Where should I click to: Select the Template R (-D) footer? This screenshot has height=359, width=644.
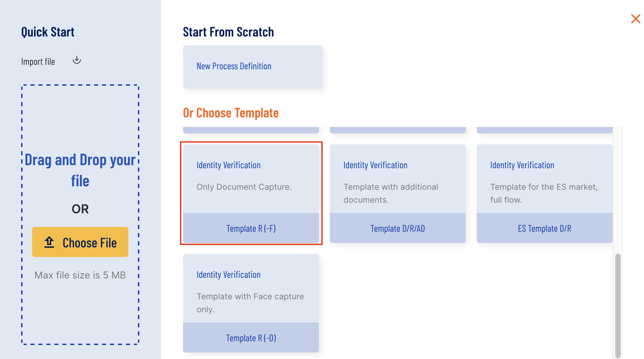[x=251, y=338]
